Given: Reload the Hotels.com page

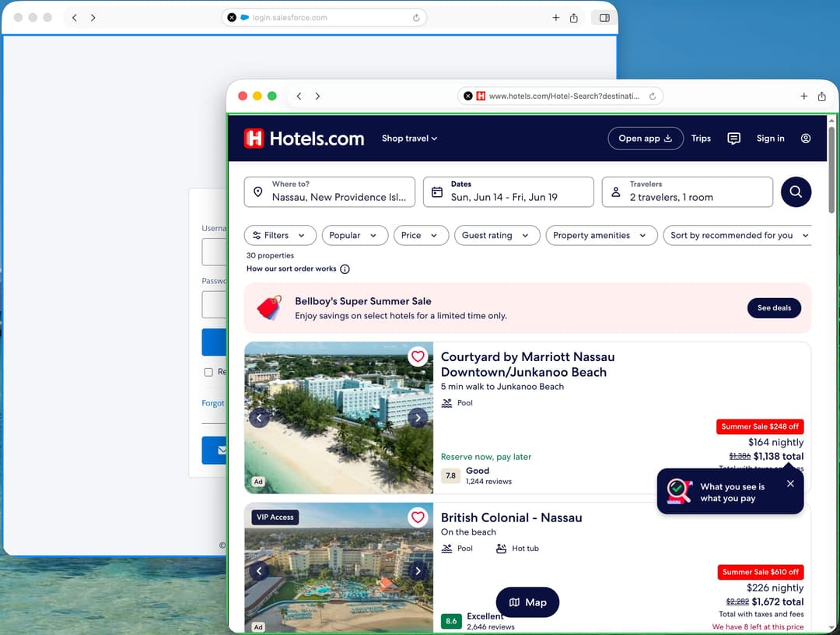Looking at the screenshot, I should click(653, 96).
